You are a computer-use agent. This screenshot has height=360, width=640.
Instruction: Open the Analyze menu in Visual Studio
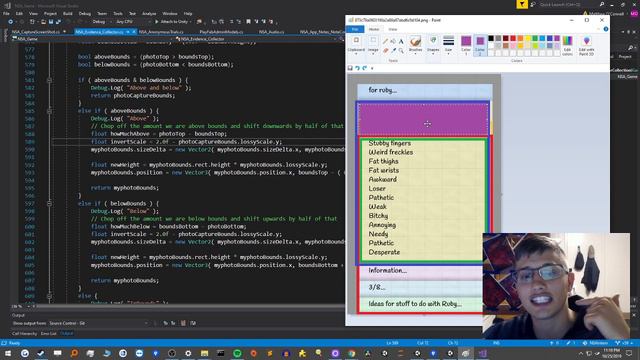[x=149, y=13]
